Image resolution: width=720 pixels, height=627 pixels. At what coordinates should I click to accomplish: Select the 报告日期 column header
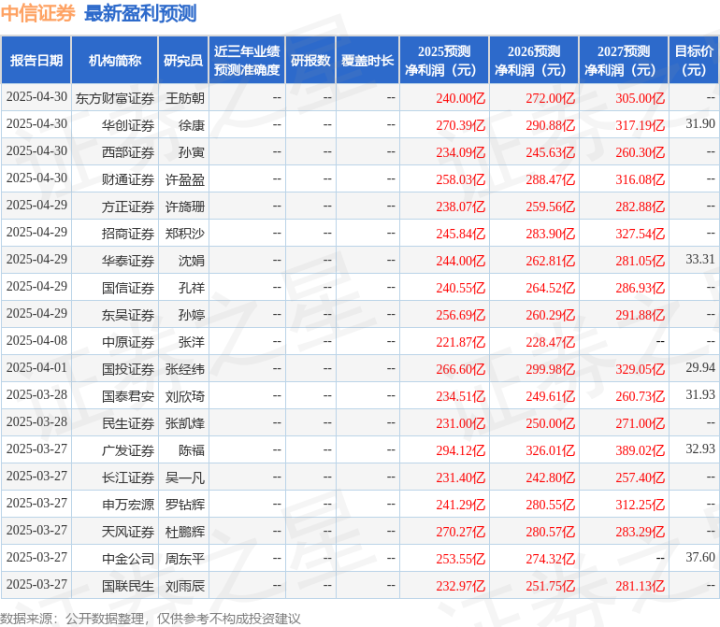coord(36,60)
